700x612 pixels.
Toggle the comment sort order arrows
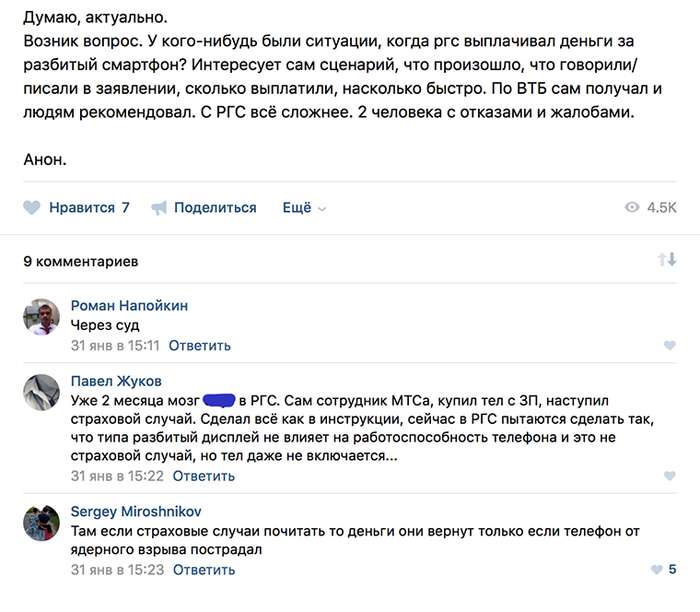click(667, 260)
